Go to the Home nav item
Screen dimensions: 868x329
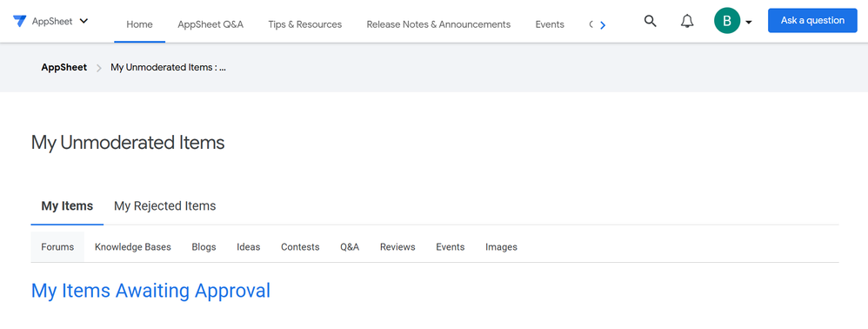(139, 24)
